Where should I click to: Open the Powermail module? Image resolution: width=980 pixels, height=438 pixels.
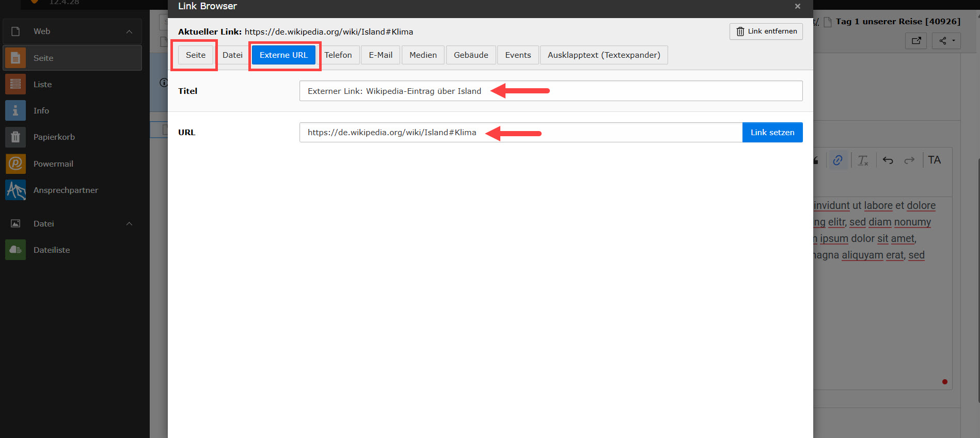point(15,164)
